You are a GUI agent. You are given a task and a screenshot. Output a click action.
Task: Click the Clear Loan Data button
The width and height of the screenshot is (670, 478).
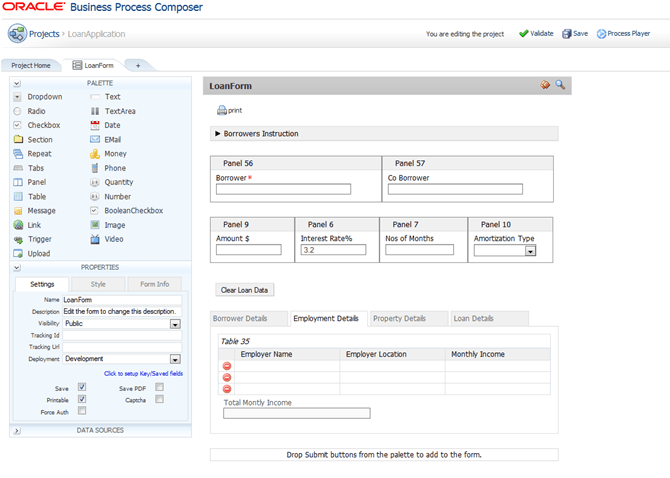tap(245, 290)
